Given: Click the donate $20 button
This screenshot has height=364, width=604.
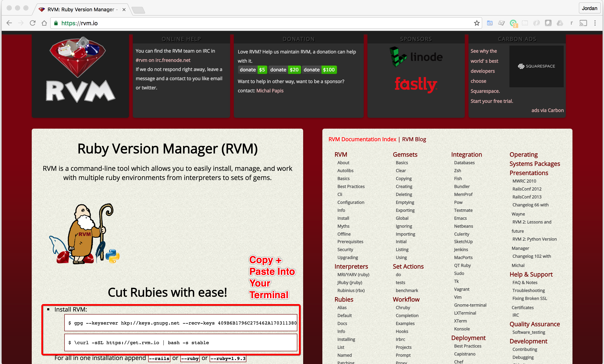Looking at the screenshot, I should [x=284, y=70].
